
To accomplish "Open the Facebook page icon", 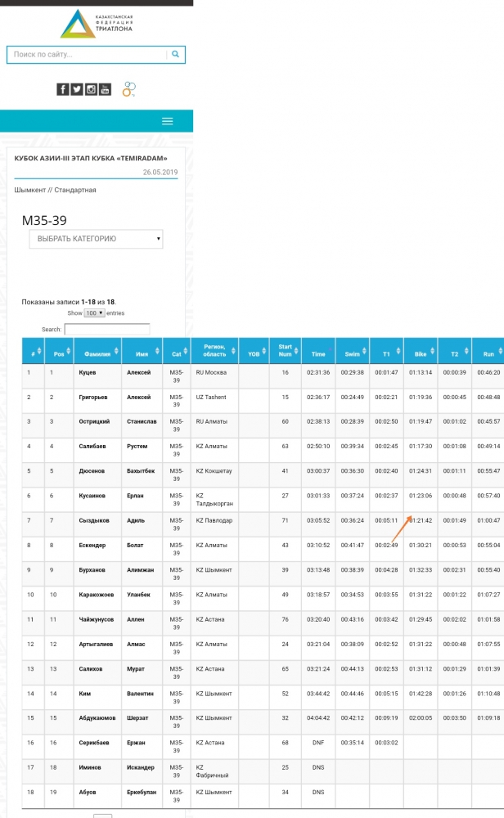I will point(62,90).
